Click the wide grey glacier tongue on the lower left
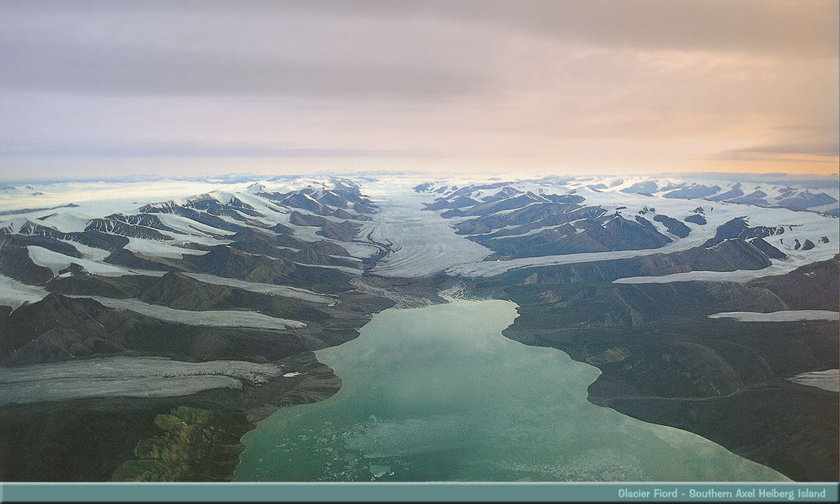Screen dimensions: 840x504 click(119, 378)
